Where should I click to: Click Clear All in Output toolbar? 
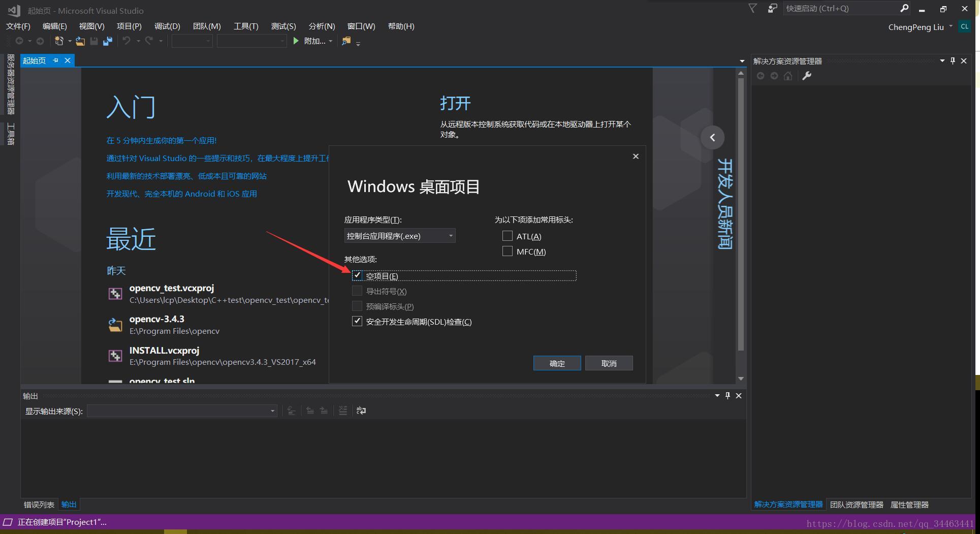point(343,411)
